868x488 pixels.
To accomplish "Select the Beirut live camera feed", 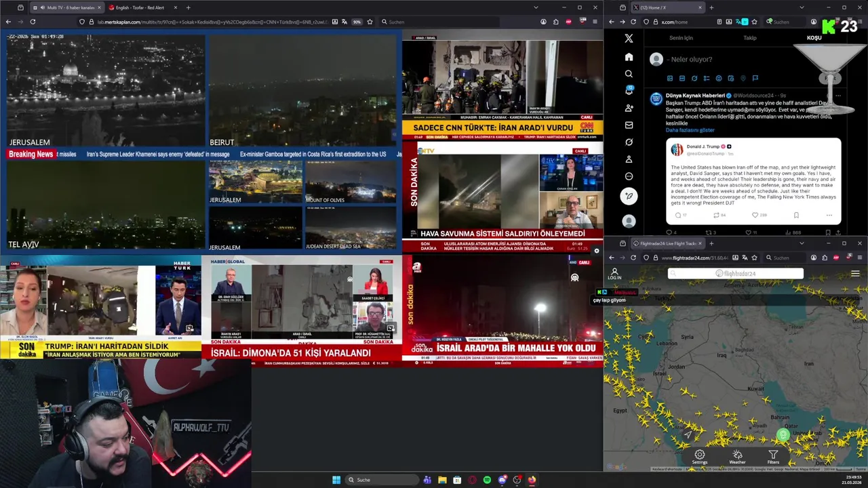I will tap(302, 89).
